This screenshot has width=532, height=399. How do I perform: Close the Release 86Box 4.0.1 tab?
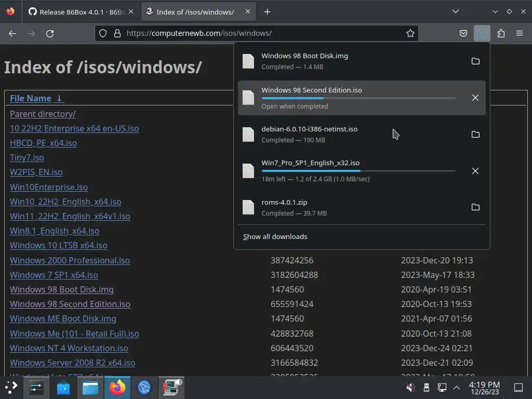click(131, 11)
